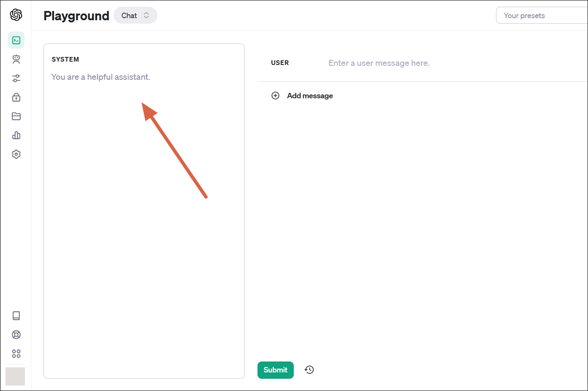This screenshot has width=588, height=391.
Task: Open Settings via the gear icon
Action: click(x=16, y=154)
